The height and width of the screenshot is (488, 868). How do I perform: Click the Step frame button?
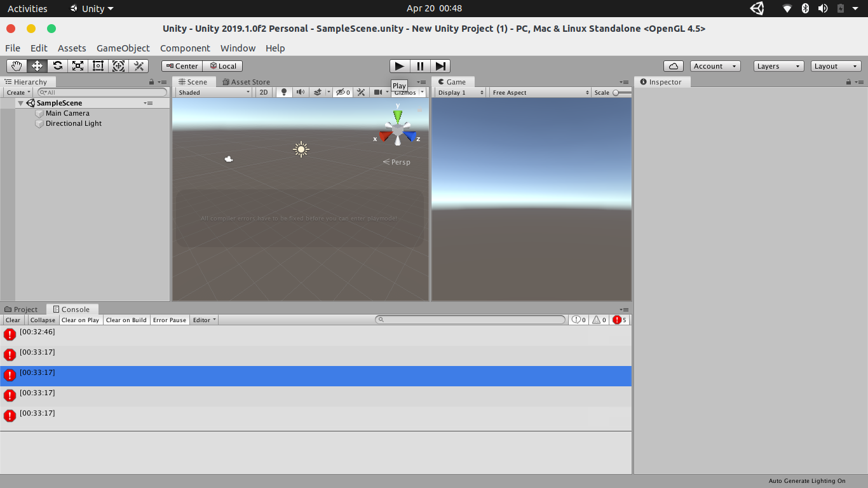(440, 66)
